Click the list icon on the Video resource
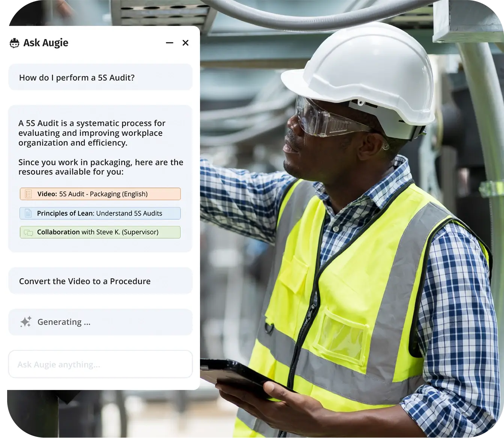This screenshot has width=504, height=438. click(x=28, y=194)
